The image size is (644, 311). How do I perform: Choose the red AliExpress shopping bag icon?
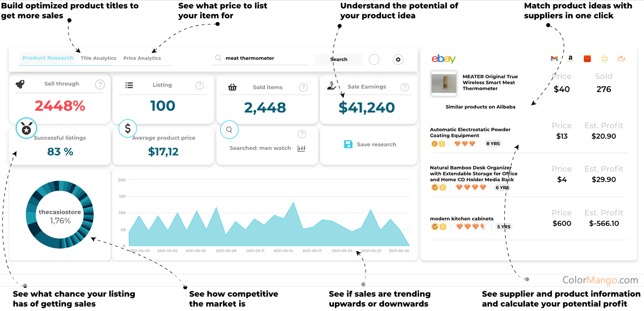(x=587, y=58)
